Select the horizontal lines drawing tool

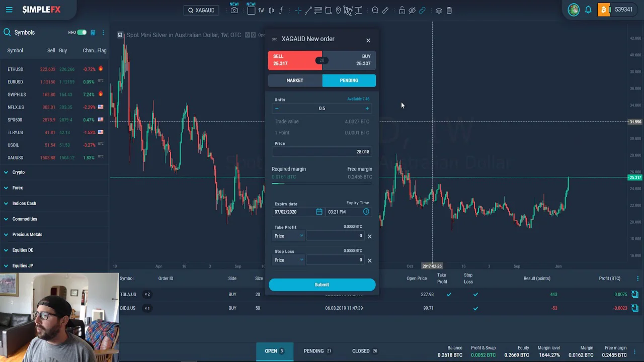coord(318,11)
